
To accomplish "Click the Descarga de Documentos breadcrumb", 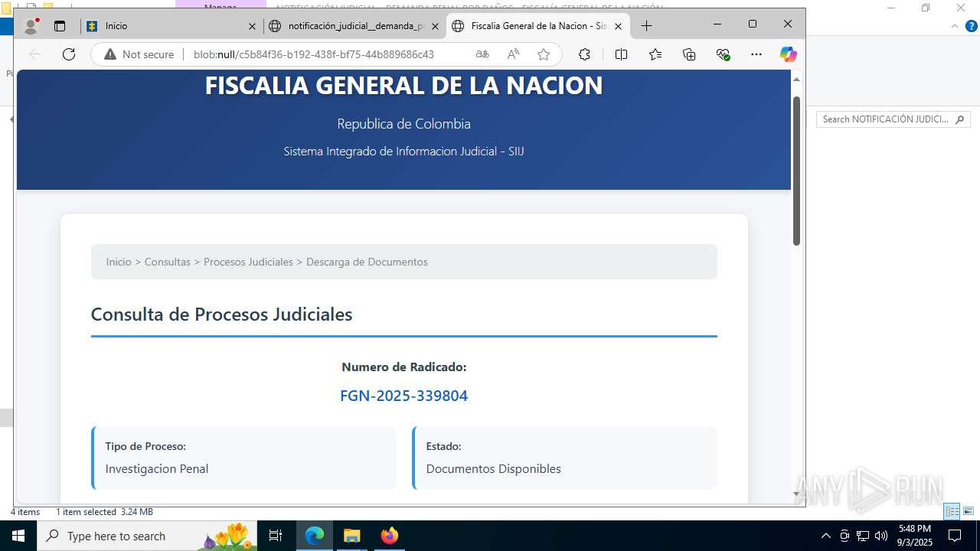I will [x=367, y=262].
